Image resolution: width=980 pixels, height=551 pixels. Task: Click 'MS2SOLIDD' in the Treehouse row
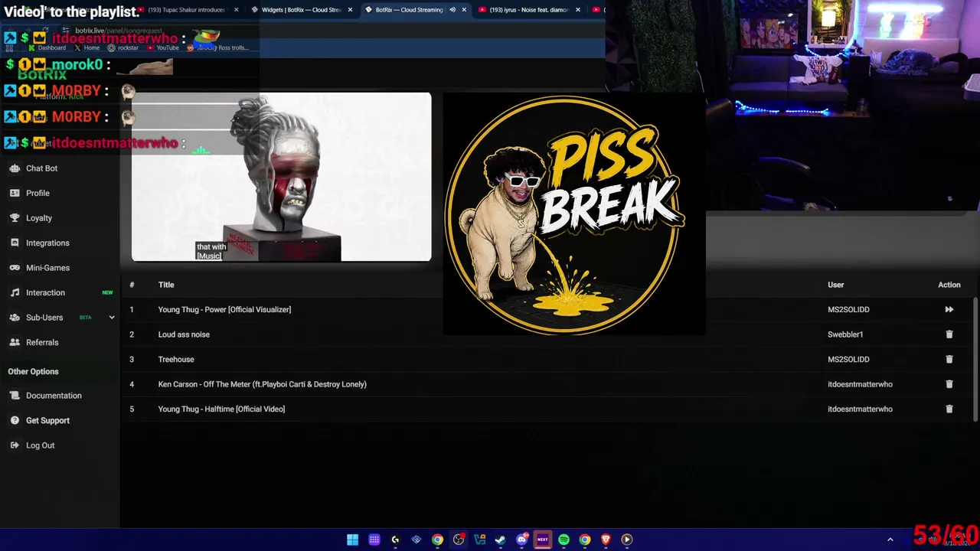pyautogui.click(x=848, y=359)
